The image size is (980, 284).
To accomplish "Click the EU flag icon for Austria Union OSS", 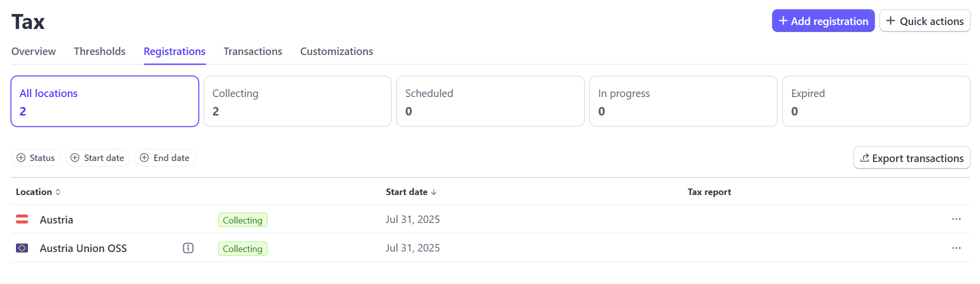I will click(x=22, y=248).
